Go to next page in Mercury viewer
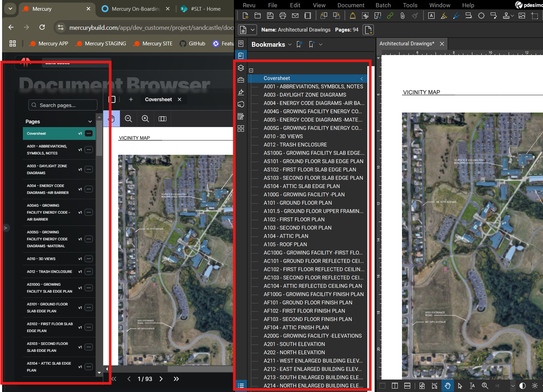 click(x=161, y=379)
